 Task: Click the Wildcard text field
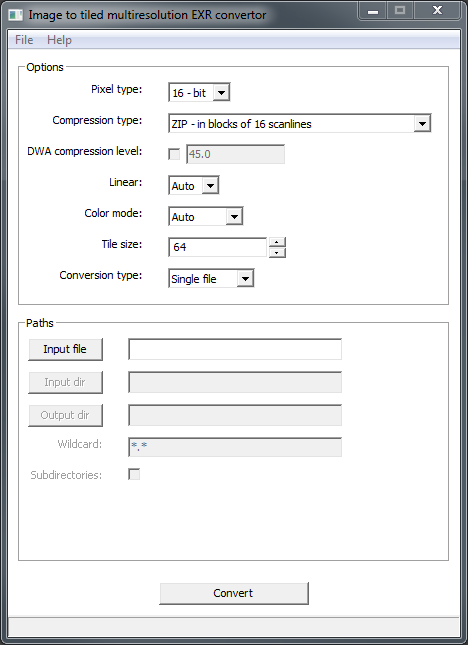click(x=235, y=447)
